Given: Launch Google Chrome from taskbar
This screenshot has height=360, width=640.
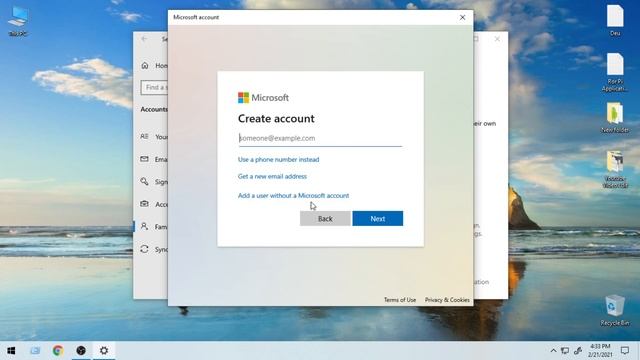Looking at the screenshot, I should coord(58,351).
